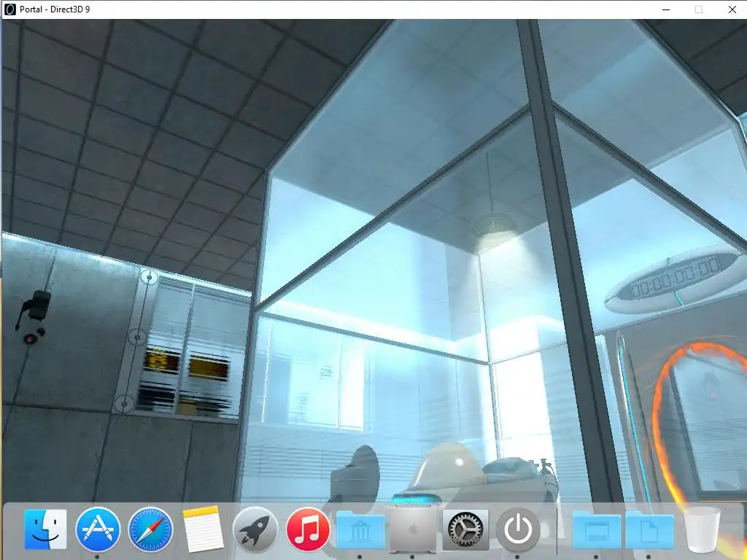Open System Preferences gear icon
747x560 pixels.
point(465,529)
